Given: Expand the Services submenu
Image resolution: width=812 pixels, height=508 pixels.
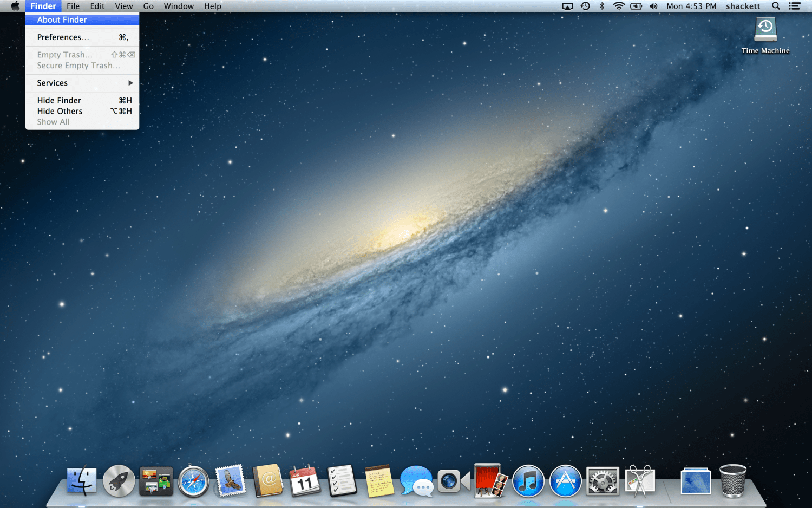Looking at the screenshot, I should point(82,83).
